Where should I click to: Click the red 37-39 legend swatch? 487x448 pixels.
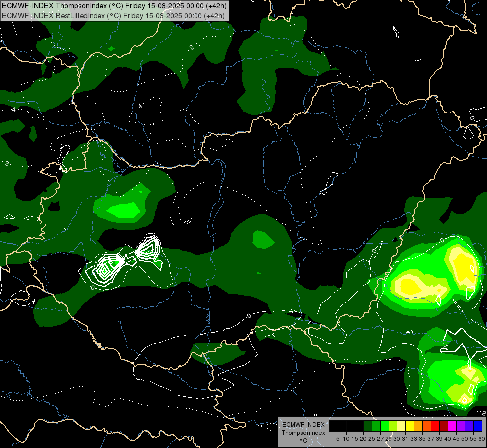point(435,426)
